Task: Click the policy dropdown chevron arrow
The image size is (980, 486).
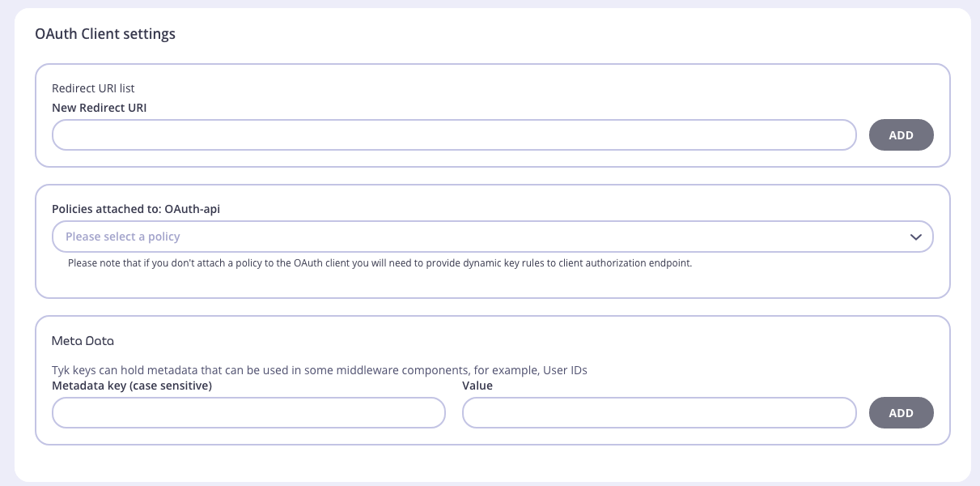Action: (915, 237)
